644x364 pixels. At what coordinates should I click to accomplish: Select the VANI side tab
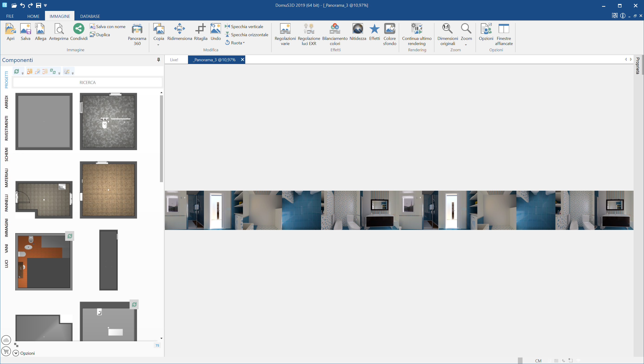click(x=6, y=248)
